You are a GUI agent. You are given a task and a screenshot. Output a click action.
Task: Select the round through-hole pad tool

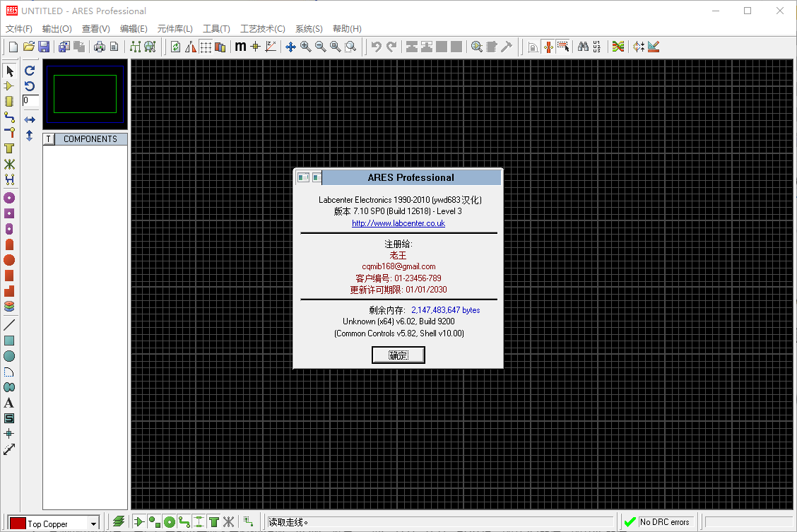(9, 198)
